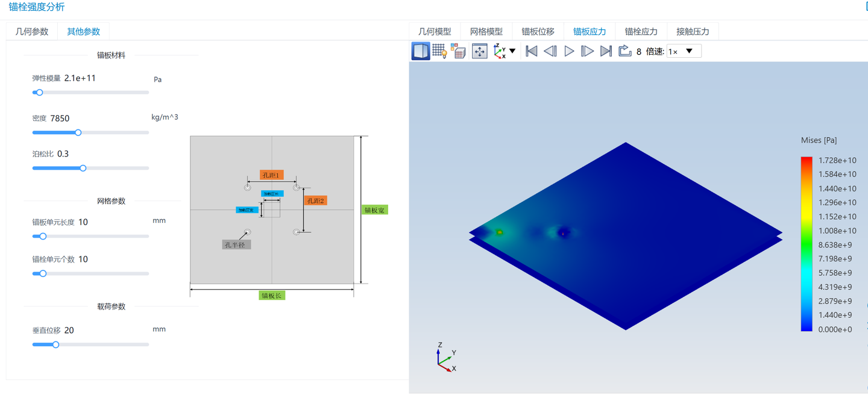Click the 密度 value 7850
The height and width of the screenshot is (398, 868).
pos(60,118)
